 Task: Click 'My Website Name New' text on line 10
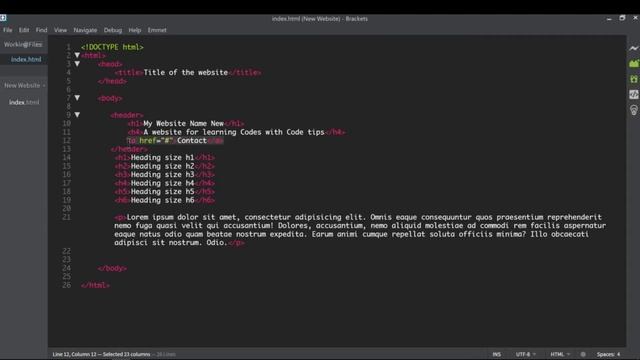coord(184,123)
